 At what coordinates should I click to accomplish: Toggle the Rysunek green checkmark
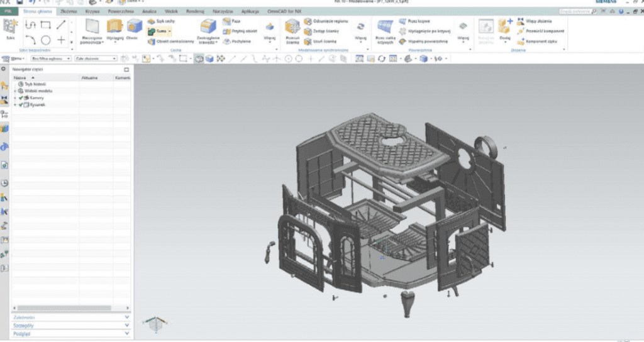tap(21, 105)
